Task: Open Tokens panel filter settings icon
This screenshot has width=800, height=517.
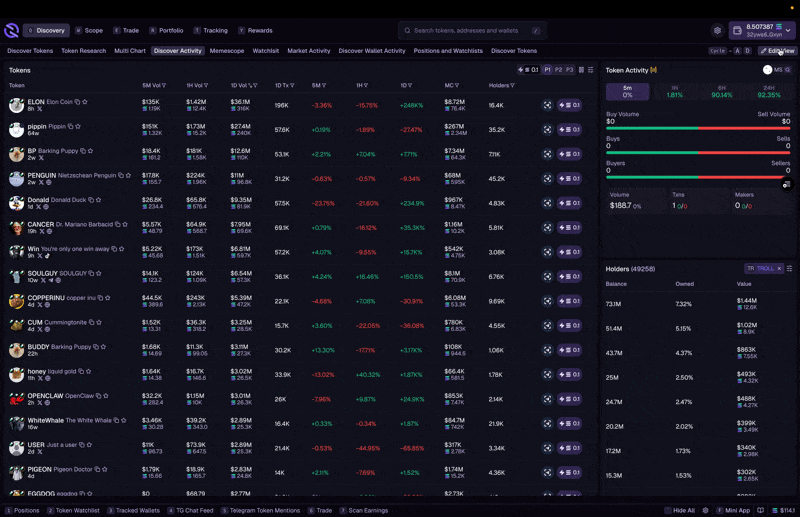Action: [x=591, y=70]
